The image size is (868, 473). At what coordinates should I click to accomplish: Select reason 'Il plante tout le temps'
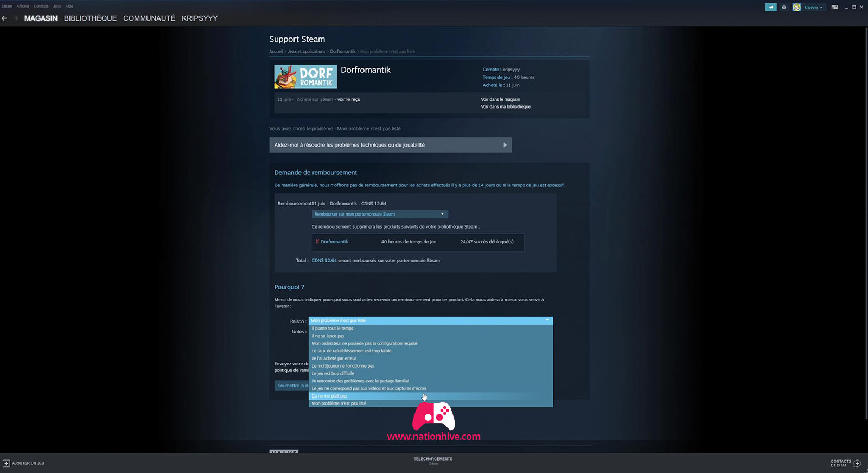pyautogui.click(x=431, y=329)
